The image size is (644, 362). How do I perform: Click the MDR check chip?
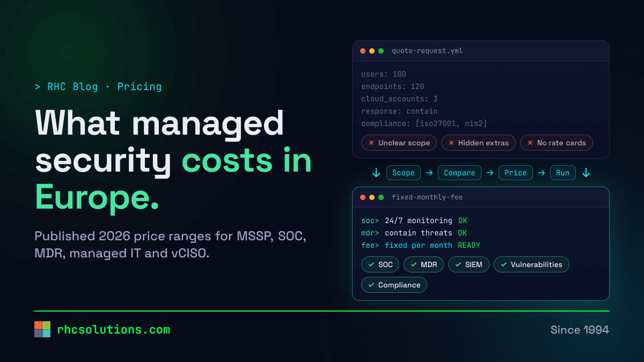[423, 264]
